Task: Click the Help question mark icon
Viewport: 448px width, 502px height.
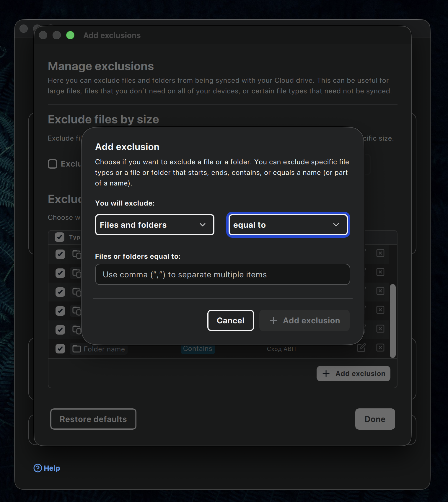Action: click(x=38, y=468)
